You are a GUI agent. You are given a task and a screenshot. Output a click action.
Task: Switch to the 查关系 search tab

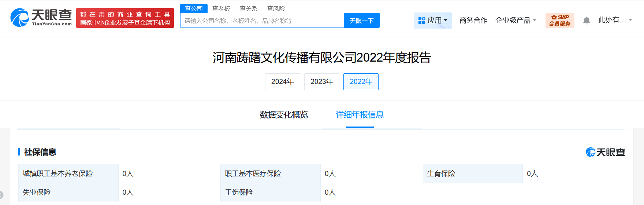pos(249,8)
